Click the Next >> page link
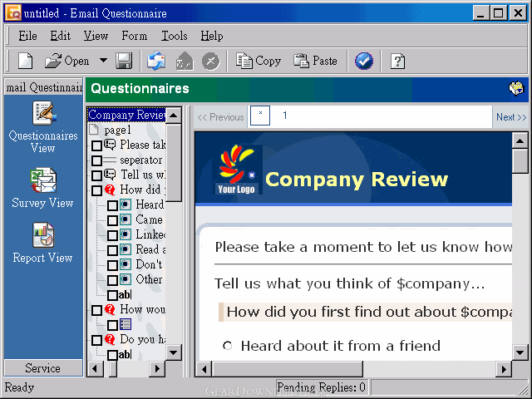 [x=510, y=117]
